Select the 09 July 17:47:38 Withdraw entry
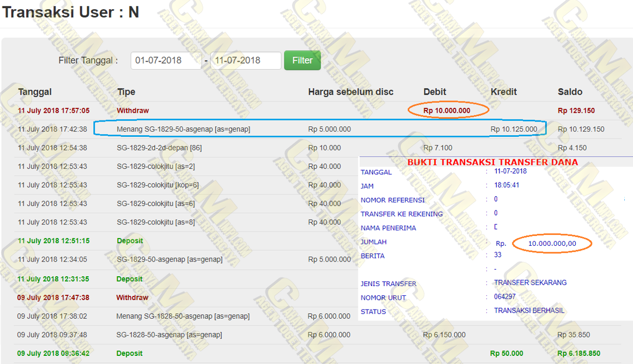This screenshot has width=633, height=364. click(x=132, y=298)
